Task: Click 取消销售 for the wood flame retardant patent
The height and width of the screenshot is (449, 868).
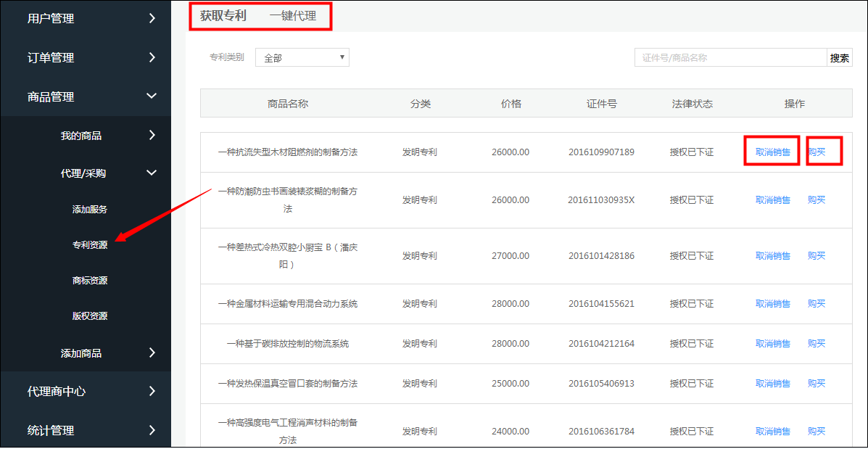Action: (772, 152)
